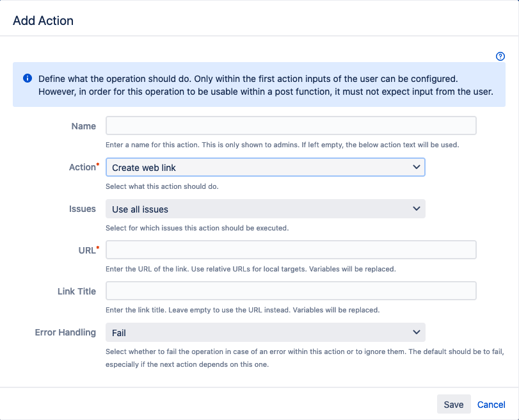Screen dimensions: 519x420
Task: Click the hint text below the URL field
Action: [x=250, y=269]
